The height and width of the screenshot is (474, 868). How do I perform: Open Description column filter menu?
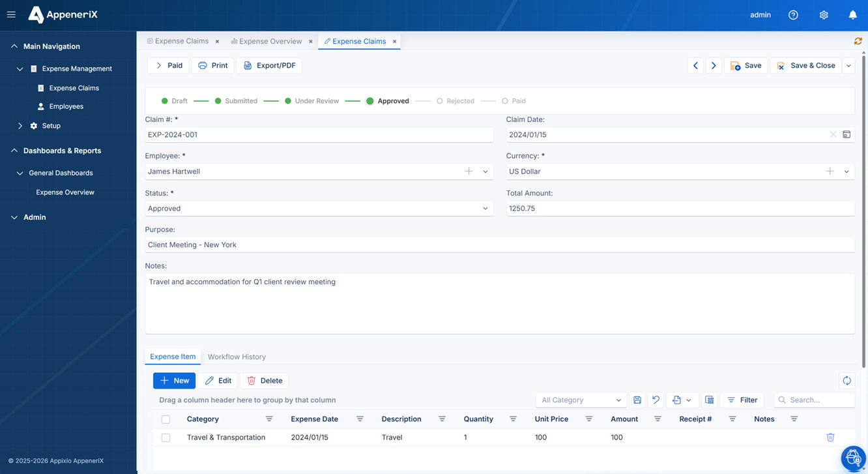coord(442,419)
